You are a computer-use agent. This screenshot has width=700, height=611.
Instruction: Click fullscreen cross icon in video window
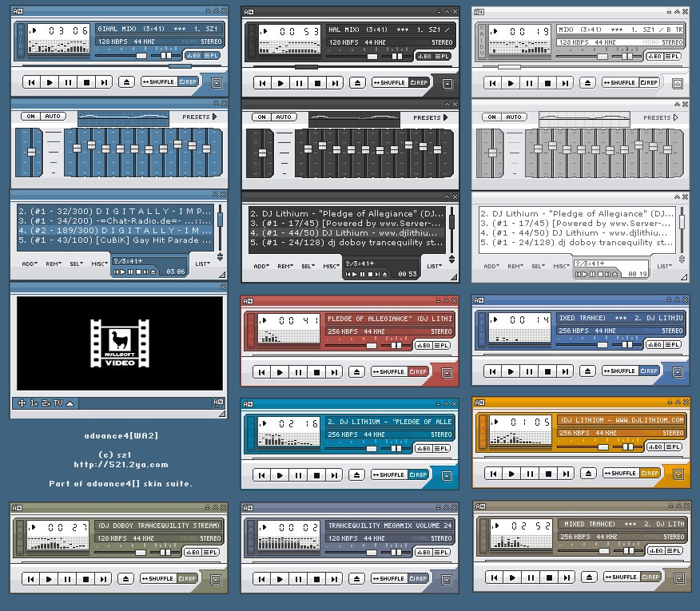[22, 403]
